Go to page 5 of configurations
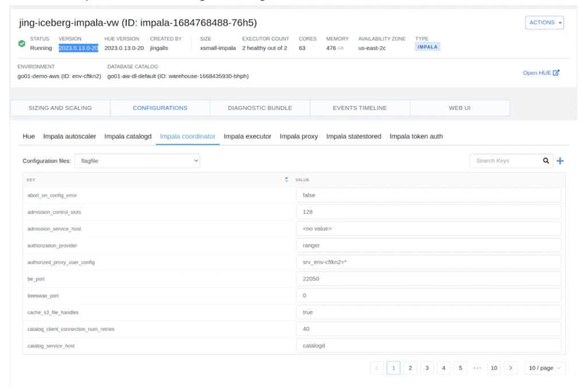The height and width of the screenshot is (392, 588). click(460, 368)
